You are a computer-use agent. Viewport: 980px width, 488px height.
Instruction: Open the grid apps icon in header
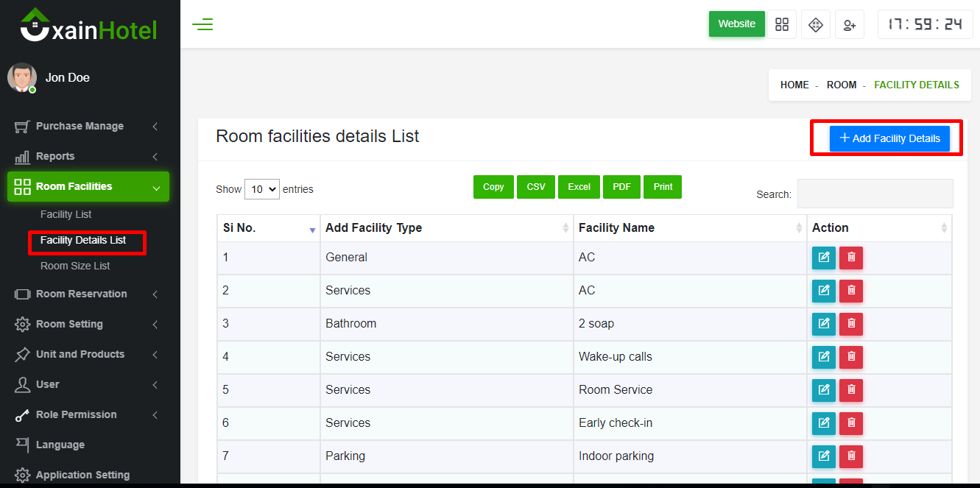coord(782,24)
